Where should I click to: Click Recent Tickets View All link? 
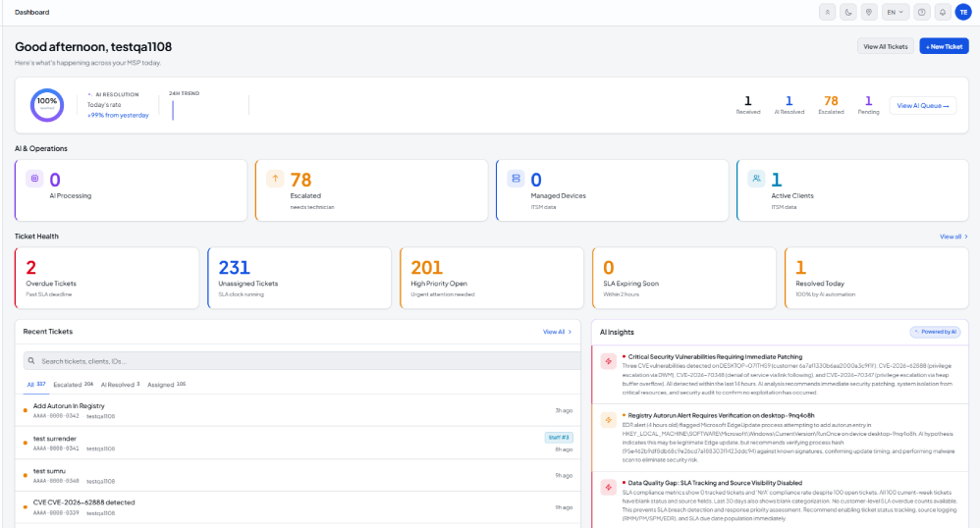(x=557, y=332)
